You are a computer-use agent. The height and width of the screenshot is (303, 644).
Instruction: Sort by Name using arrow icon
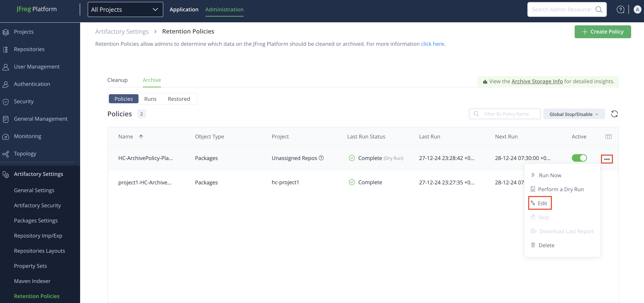141,137
